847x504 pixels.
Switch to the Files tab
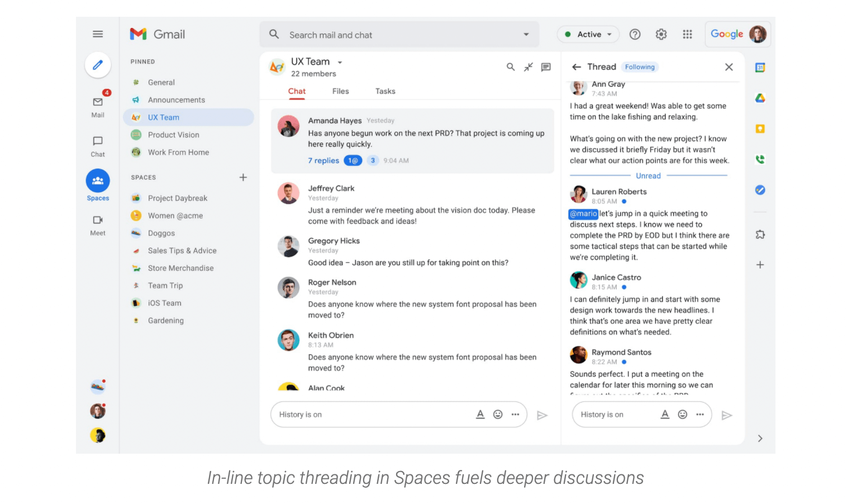pyautogui.click(x=340, y=91)
